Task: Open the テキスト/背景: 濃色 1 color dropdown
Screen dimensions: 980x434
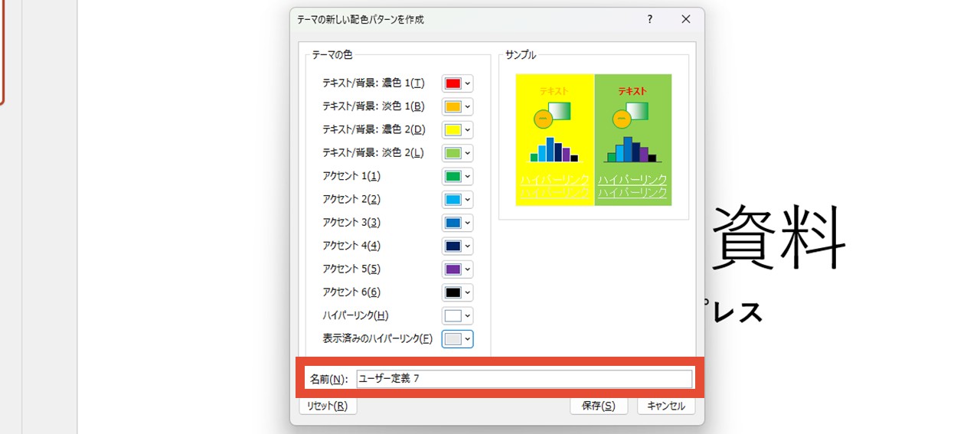Action: coord(458,83)
